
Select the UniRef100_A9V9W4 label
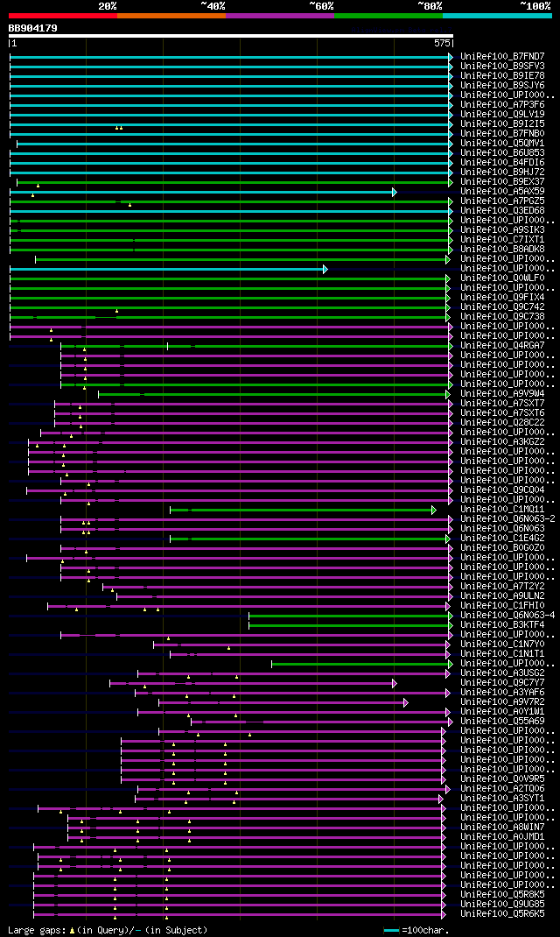point(502,394)
